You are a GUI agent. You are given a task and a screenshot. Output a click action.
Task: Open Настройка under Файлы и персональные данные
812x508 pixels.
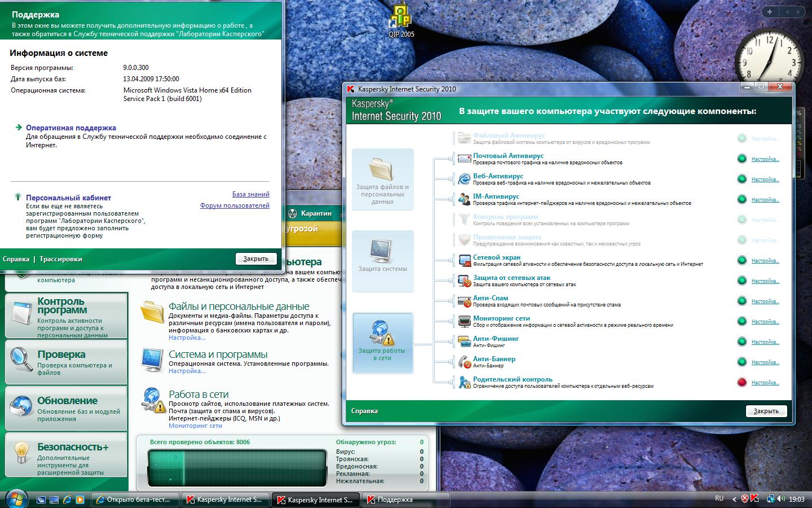(x=187, y=338)
